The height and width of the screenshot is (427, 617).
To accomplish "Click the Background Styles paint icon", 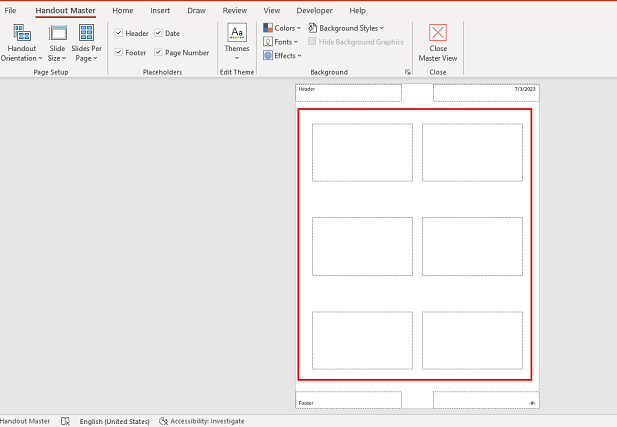I will coord(312,28).
